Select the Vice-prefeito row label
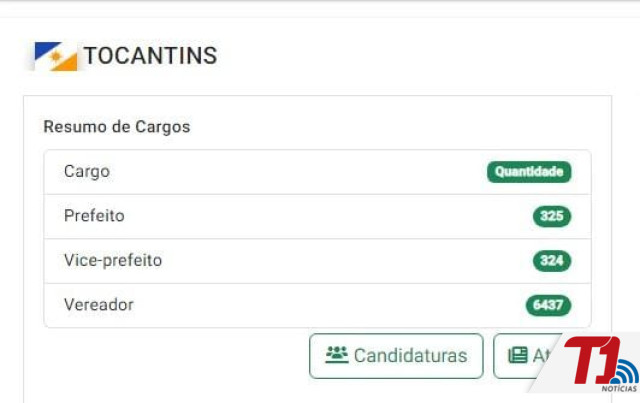 (x=112, y=261)
